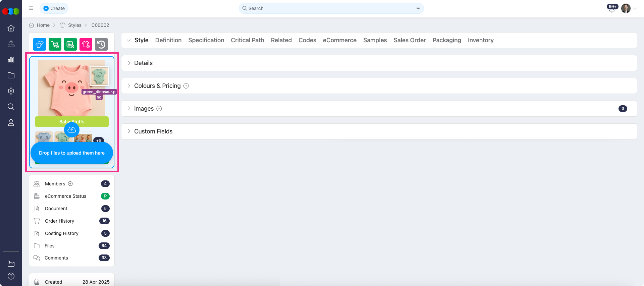This screenshot has height=286, width=644.
Task: Open the notifications bell with 99+ badge
Action: [611, 9]
